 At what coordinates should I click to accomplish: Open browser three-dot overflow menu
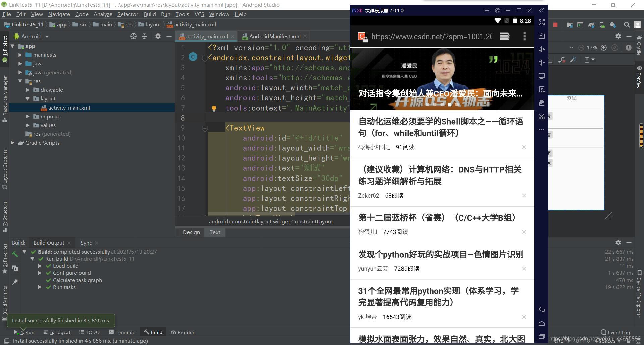pyautogui.click(x=525, y=36)
